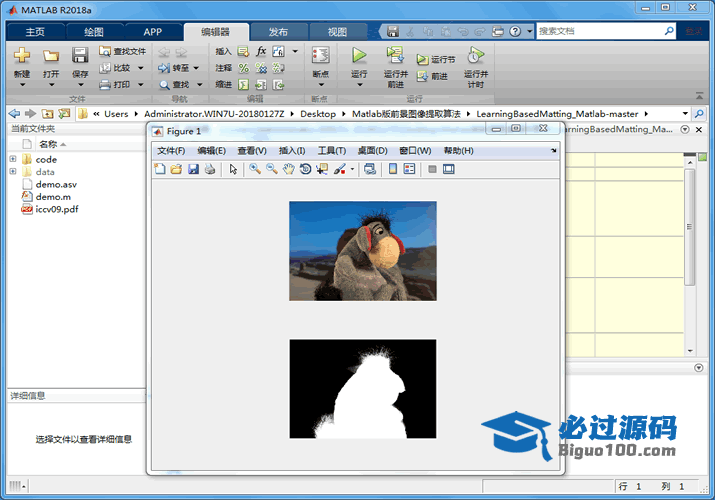Toggle the Edit Plot arrow tool
The height and width of the screenshot is (500, 715).
233,169
